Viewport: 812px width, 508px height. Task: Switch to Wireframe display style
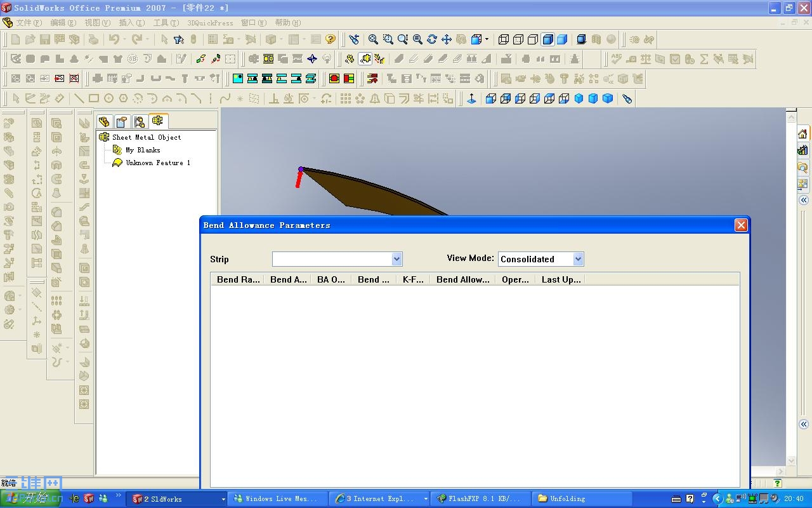click(x=504, y=39)
